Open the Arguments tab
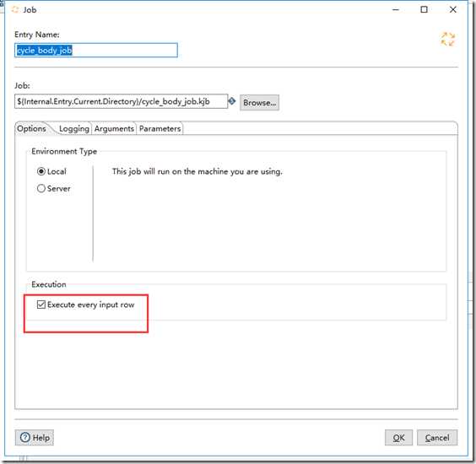Viewport: 476px width, 464px height. coord(114,129)
